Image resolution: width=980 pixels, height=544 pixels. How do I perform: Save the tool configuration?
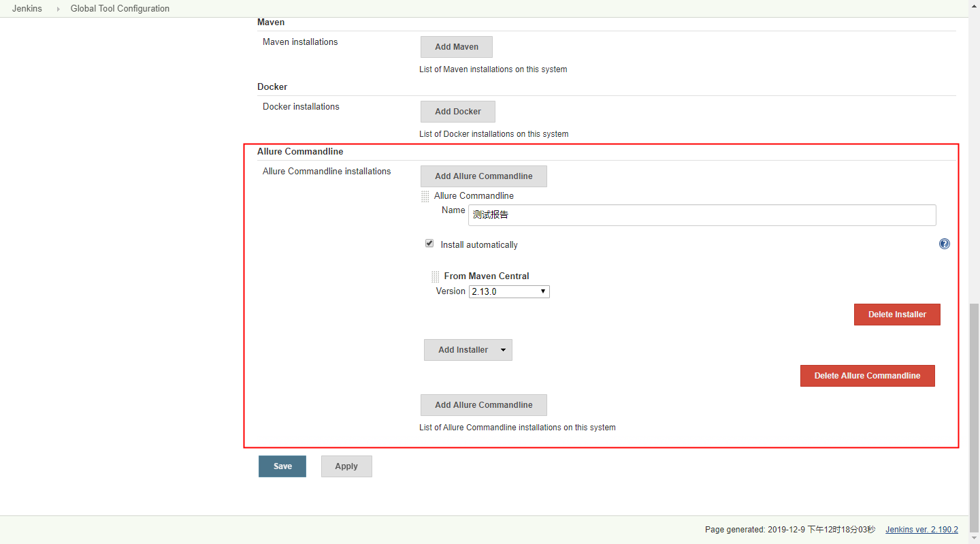(282, 466)
